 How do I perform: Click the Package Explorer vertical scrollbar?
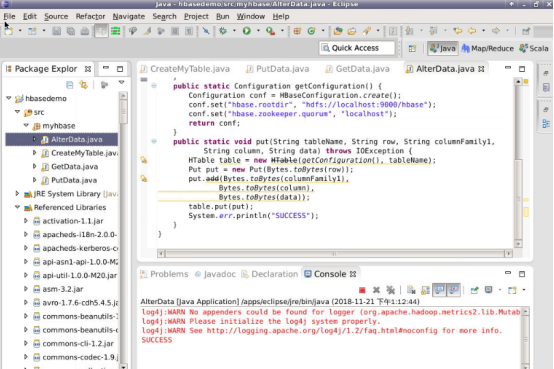tap(123, 230)
